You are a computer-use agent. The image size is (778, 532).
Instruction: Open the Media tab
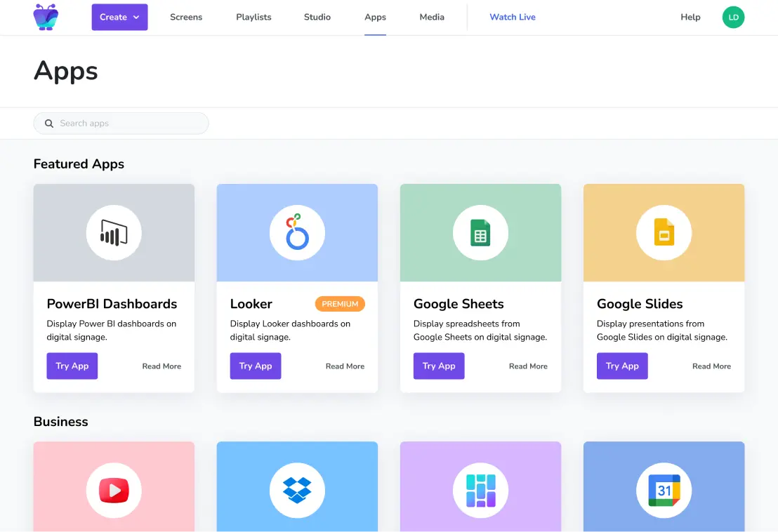432,17
